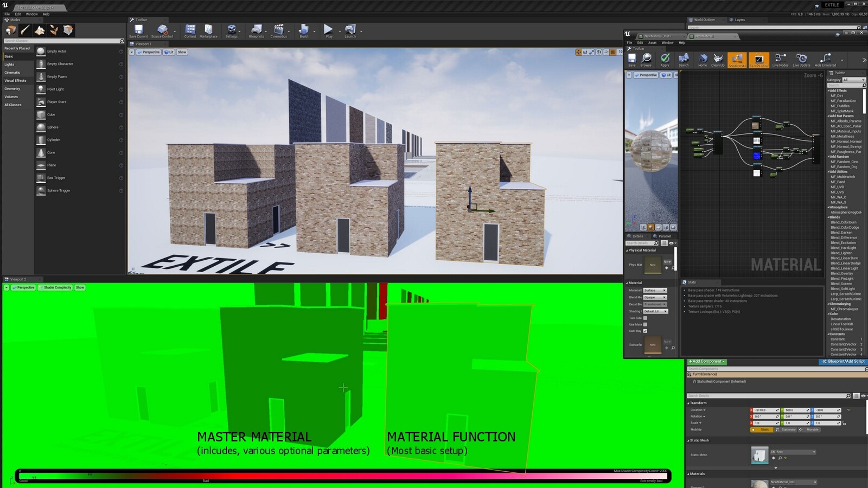The image size is (868, 488).
Task: Toggle Live Update in material editor
Action: tap(801, 60)
